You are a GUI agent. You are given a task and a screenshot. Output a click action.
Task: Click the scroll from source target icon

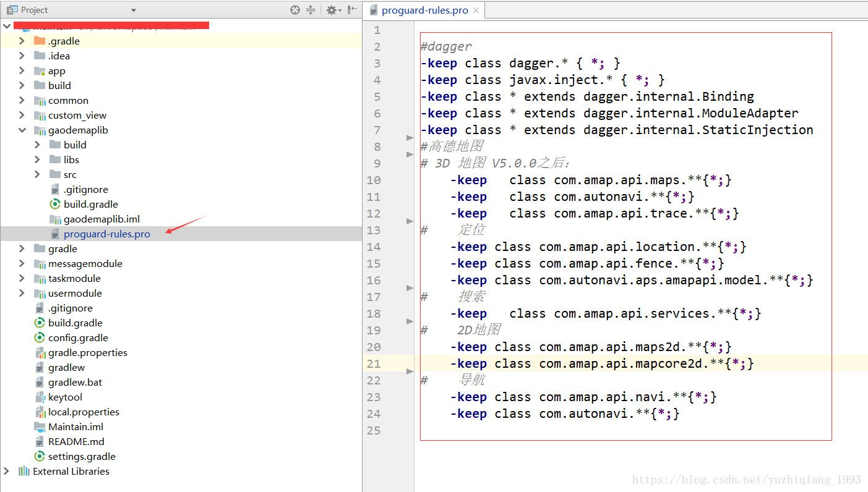295,10
